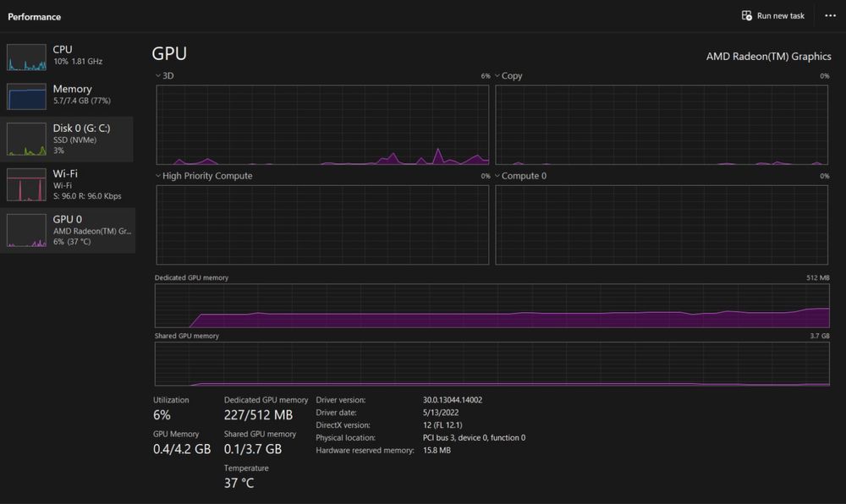Open the 3D engine dropdown chevron

tap(158, 75)
